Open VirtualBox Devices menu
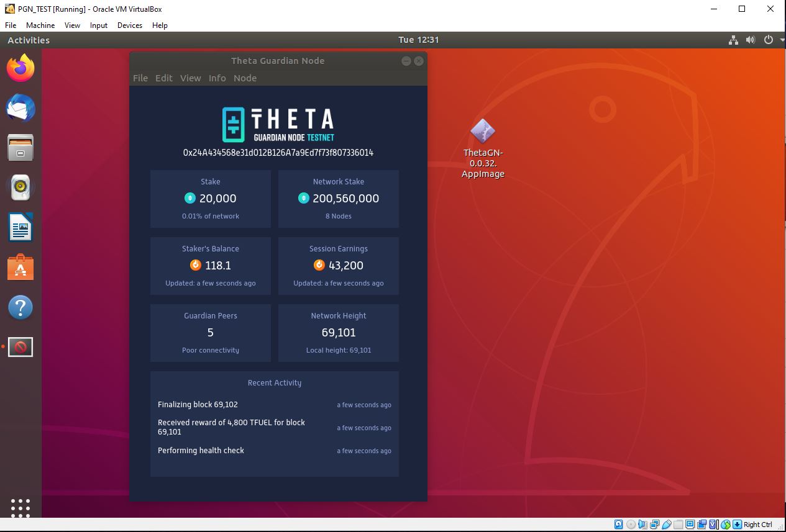 [130, 25]
